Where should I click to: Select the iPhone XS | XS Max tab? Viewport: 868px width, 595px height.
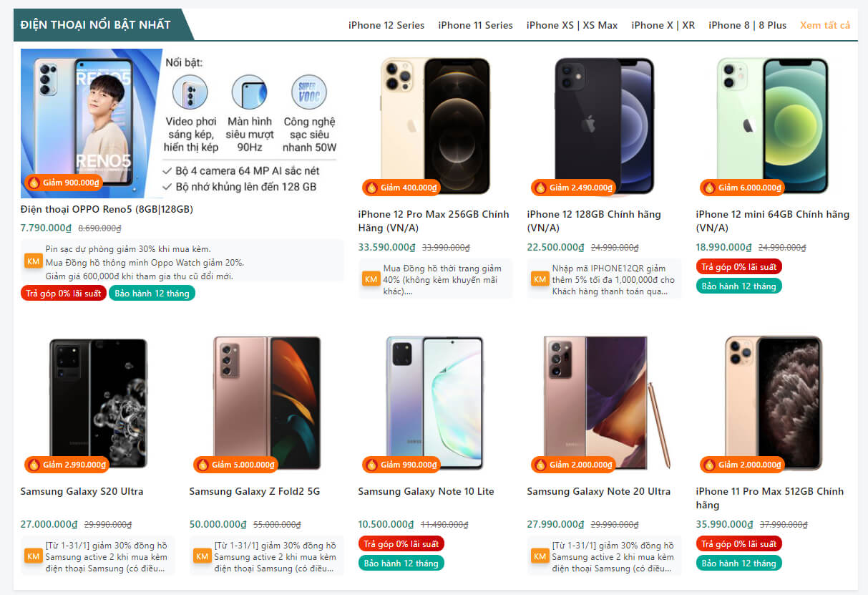(x=572, y=25)
